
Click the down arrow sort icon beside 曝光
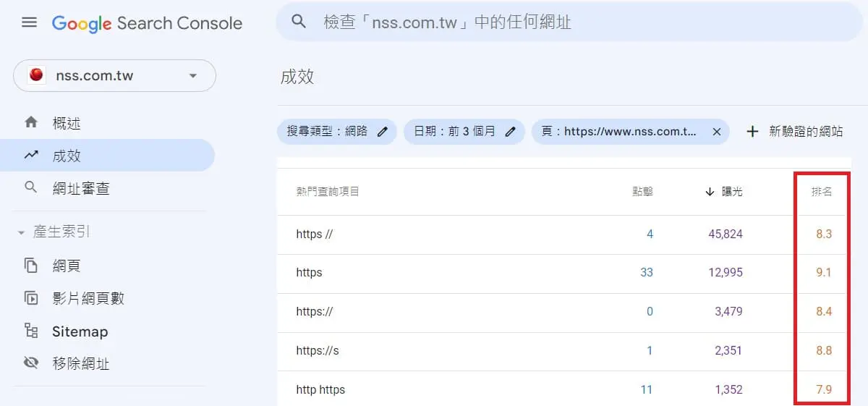[x=710, y=192]
